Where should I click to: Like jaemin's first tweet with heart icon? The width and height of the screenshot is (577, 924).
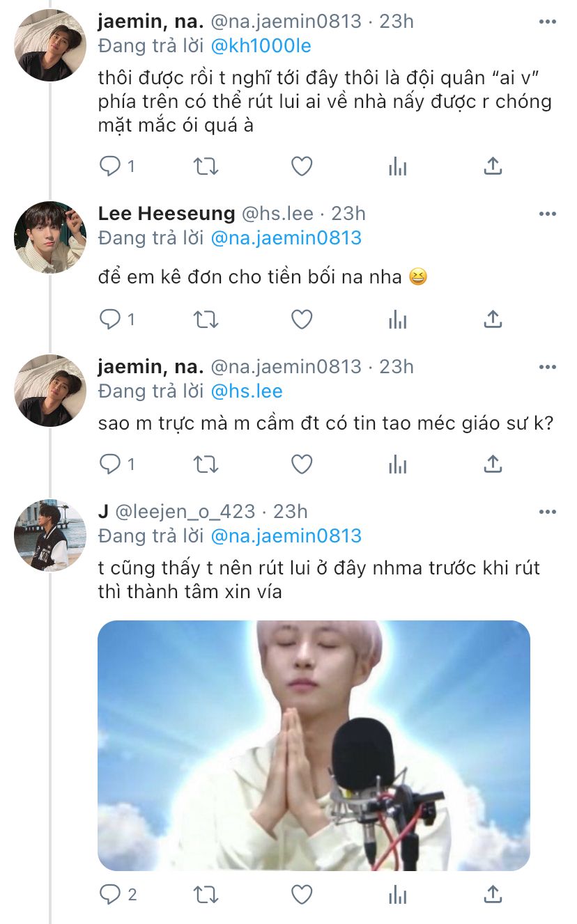pos(301,166)
